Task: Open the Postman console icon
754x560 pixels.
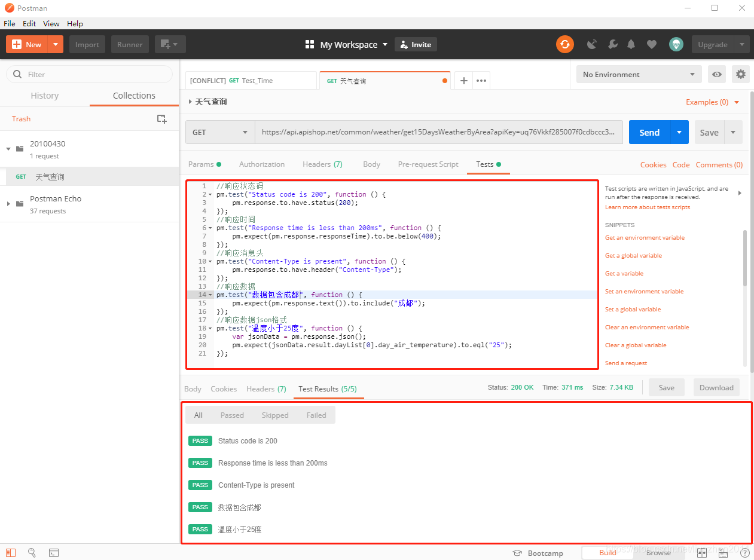Action: 54,553
